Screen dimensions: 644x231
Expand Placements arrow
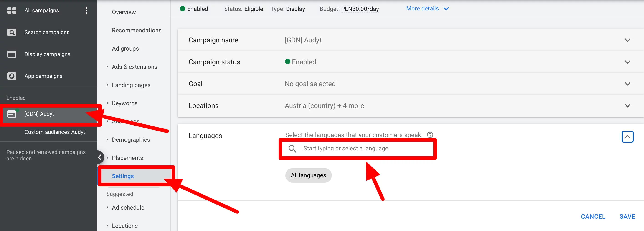tap(107, 158)
